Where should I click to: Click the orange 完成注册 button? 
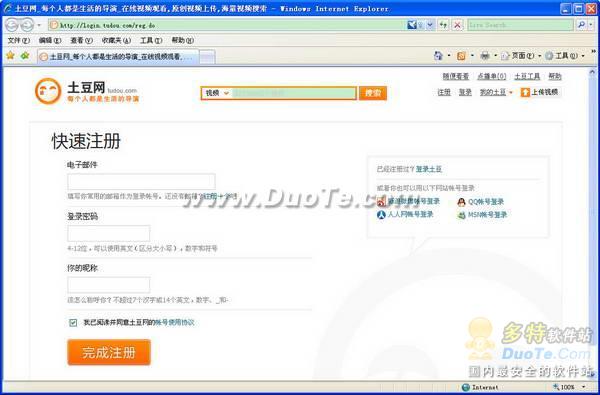(x=109, y=352)
